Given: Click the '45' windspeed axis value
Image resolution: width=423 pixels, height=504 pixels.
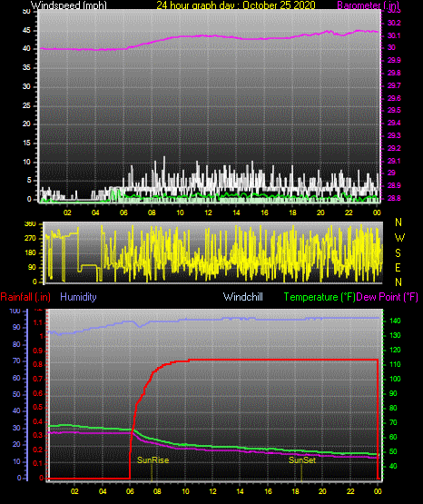Looking at the screenshot, I should [26, 31].
